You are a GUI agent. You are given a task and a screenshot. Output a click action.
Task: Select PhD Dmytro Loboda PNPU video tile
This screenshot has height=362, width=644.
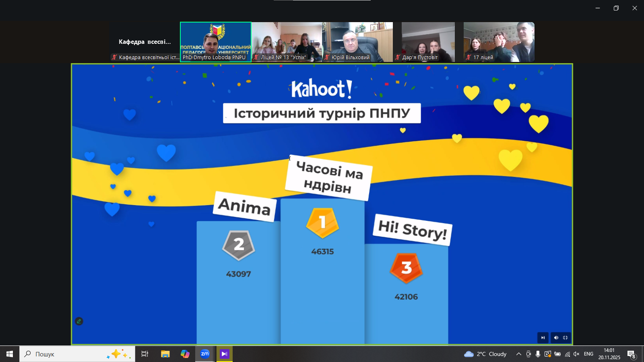tap(216, 41)
